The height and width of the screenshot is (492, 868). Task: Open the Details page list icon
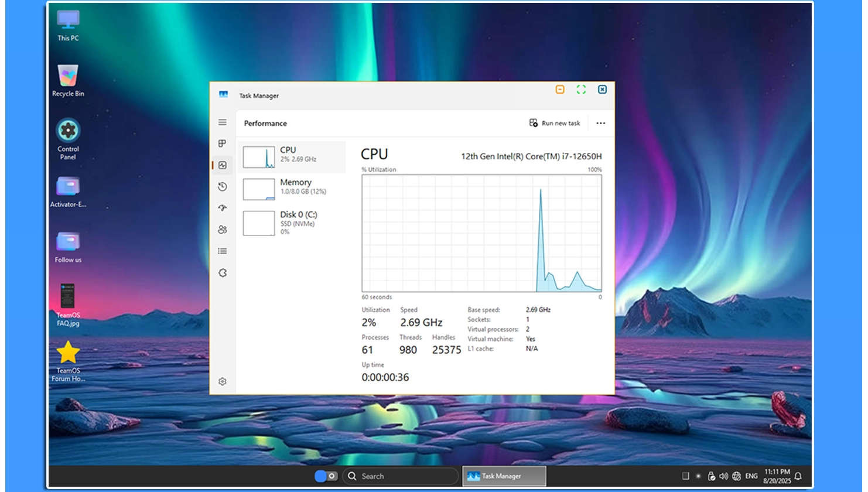point(223,251)
